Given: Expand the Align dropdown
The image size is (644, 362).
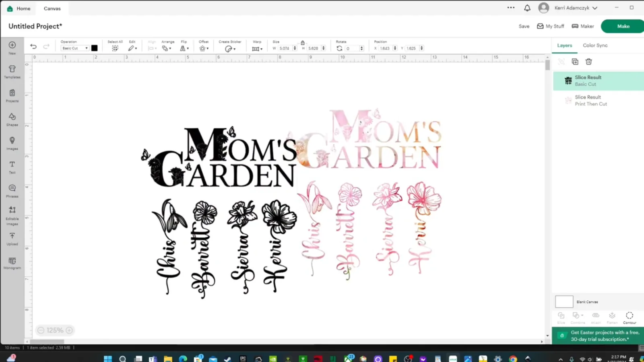Looking at the screenshot, I should click(152, 48).
